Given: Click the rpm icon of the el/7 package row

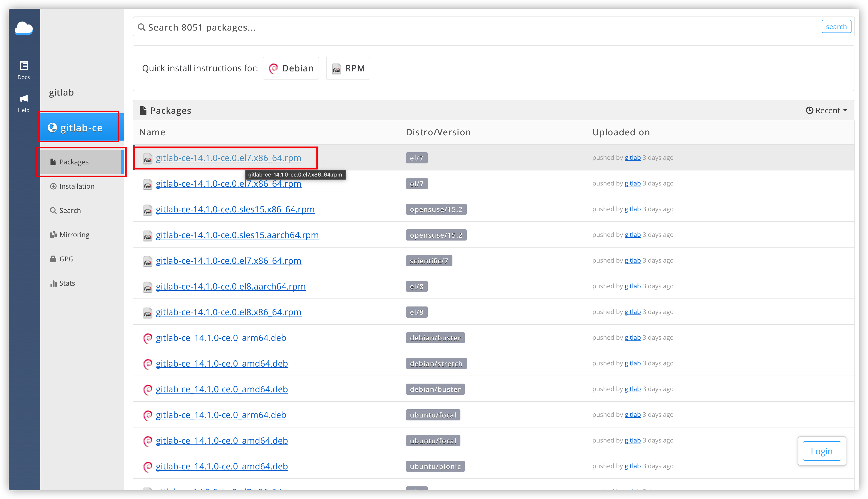Looking at the screenshot, I should (x=148, y=158).
